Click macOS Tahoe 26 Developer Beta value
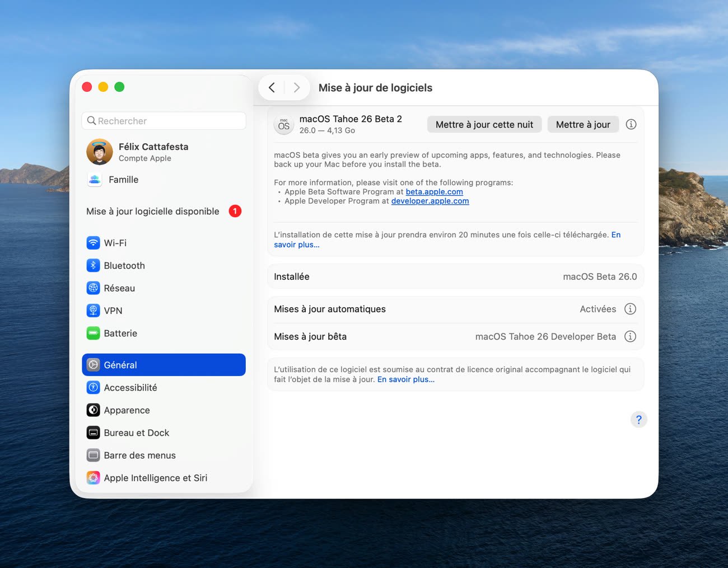This screenshot has height=568, width=728. [x=545, y=336]
